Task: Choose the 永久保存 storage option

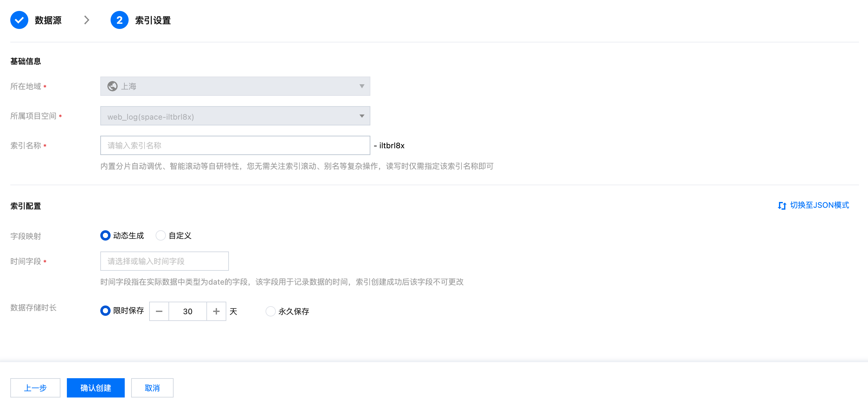Action: click(270, 311)
